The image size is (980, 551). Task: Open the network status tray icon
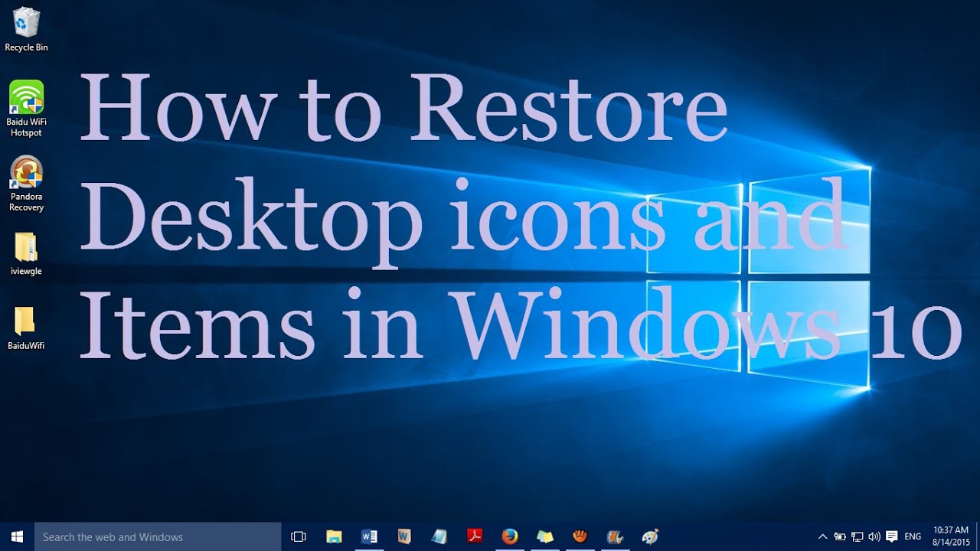(x=857, y=536)
